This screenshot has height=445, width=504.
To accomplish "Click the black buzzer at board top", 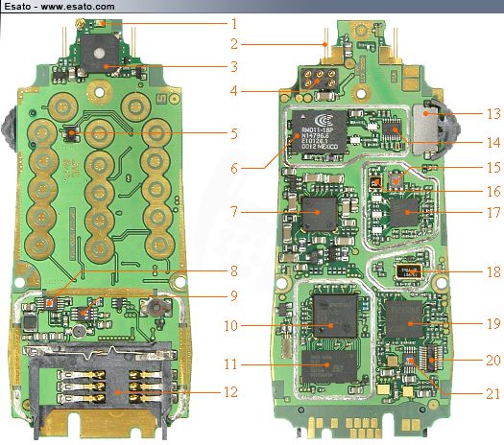I will click(x=100, y=53).
